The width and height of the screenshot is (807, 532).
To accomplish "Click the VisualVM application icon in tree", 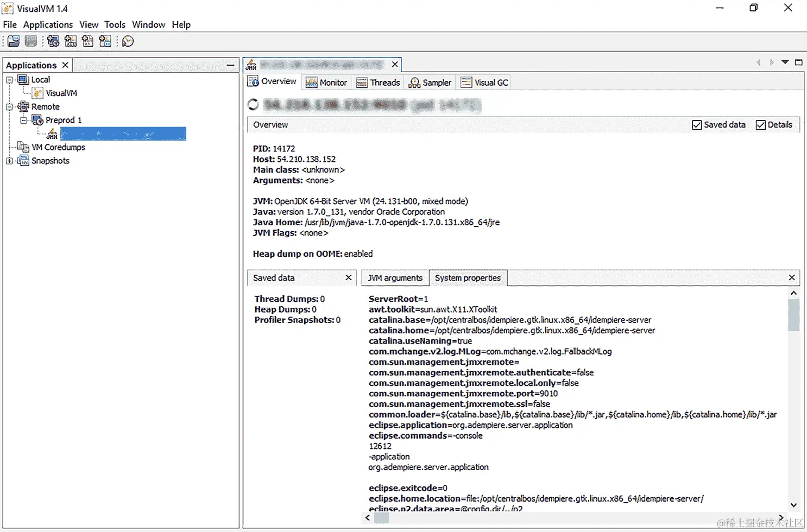I will tap(37, 93).
